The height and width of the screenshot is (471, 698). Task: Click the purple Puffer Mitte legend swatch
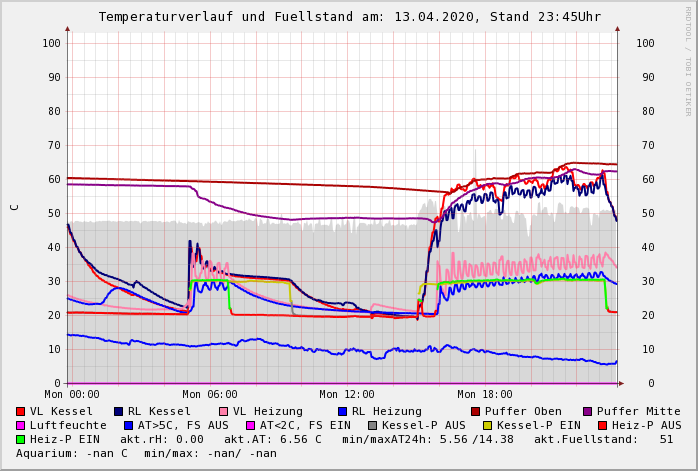point(588,411)
